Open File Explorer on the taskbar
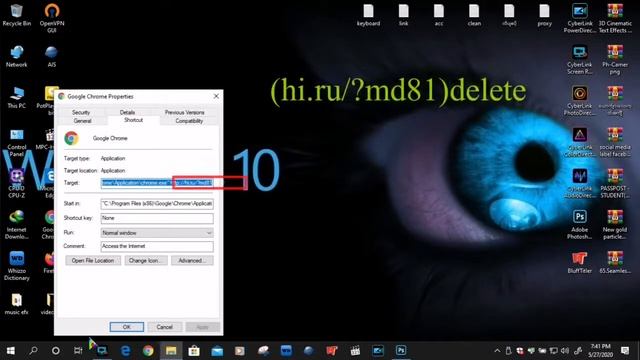The height and width of the screenshot is (360, 640). [171, 351]
